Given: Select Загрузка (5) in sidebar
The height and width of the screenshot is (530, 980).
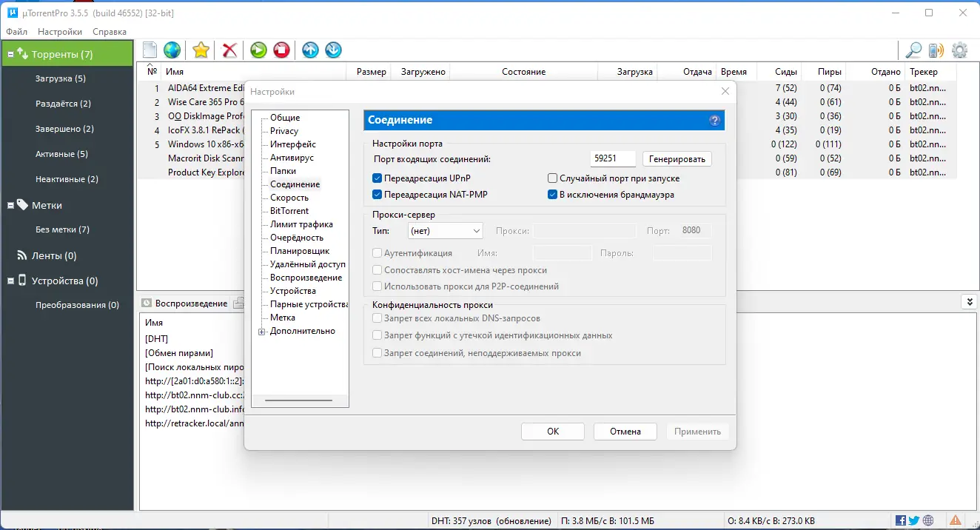Looking at the screenshot, I should pyautogui.click(x=61, y=78).
